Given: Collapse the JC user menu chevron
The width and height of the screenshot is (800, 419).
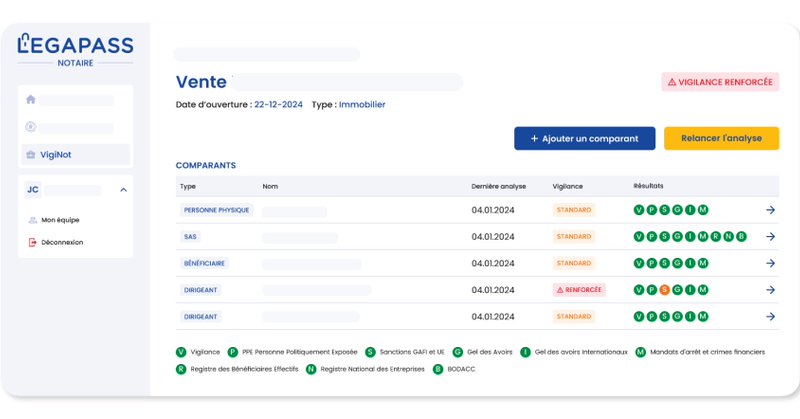Looking at the screenshot, I should (x=123, y=190).
